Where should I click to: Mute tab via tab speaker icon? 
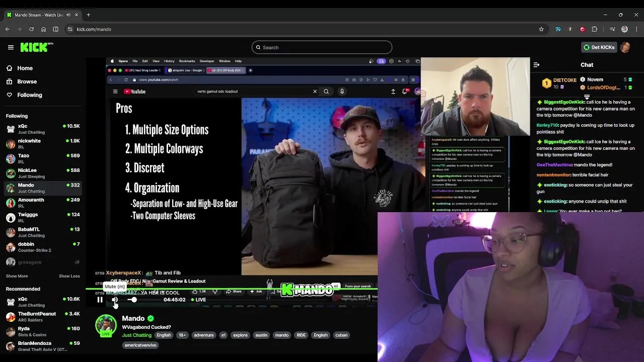click(68, 15)
